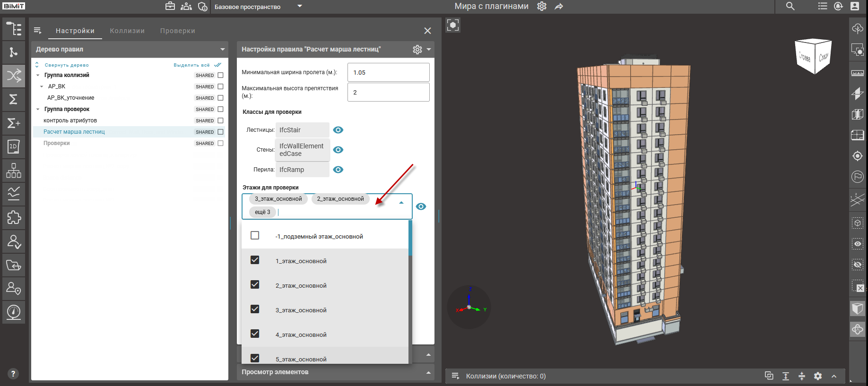Viewport: 868px width, 386px height.
Task: Toggle visibility eye for Лестницы IfcStair
Action: pos(338,130)
